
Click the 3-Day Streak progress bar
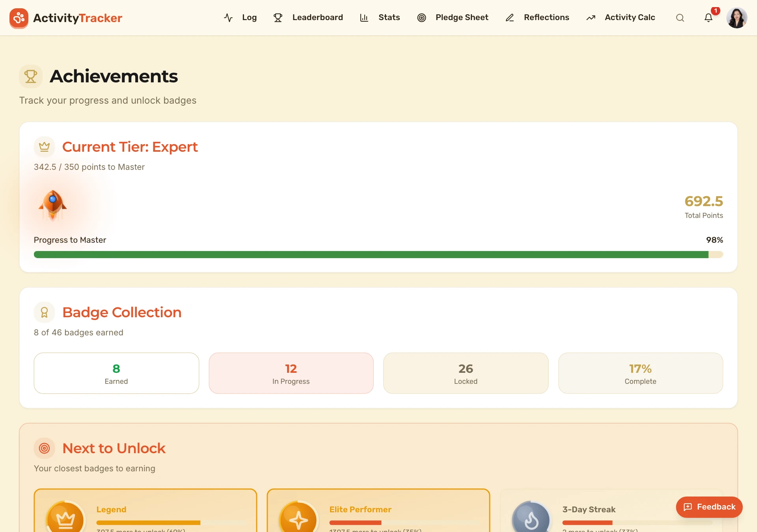[x=637, y=523]
